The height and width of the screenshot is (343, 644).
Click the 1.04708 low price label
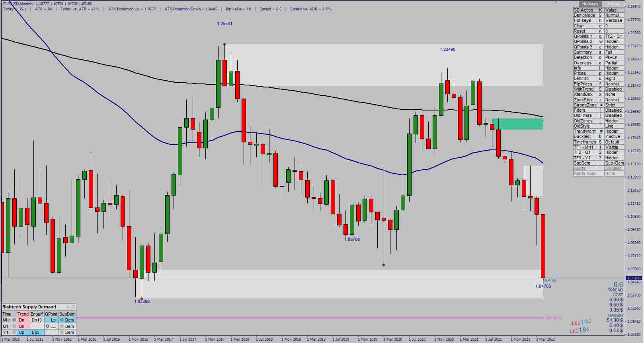(x=543, y=286)
